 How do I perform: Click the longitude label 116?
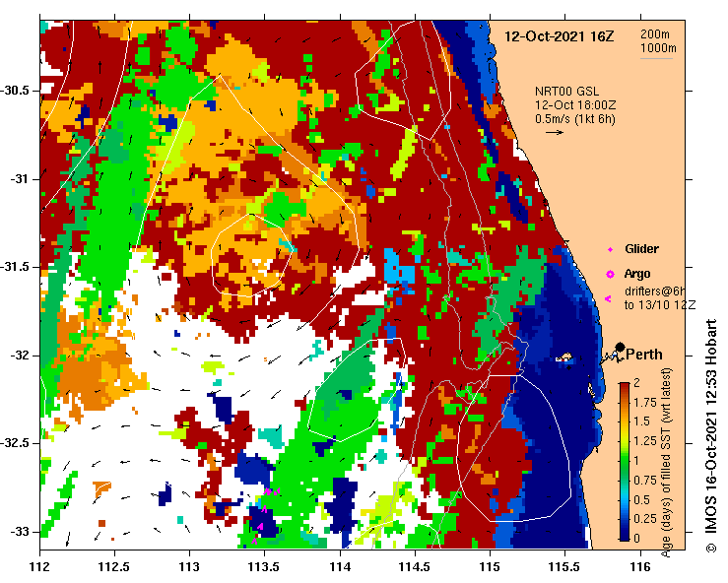tap(640, 567)
